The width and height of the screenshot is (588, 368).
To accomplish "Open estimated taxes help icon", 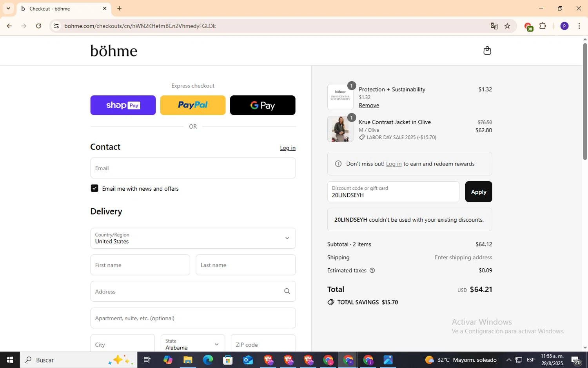I will [x=372, y=270].
